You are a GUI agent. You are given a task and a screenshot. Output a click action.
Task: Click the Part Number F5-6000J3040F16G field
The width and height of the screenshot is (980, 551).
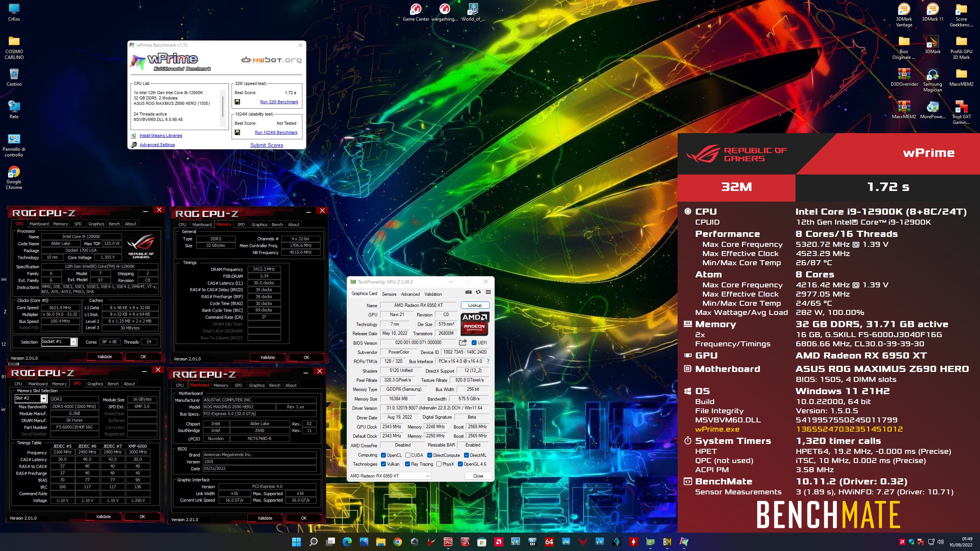(74, 427)
